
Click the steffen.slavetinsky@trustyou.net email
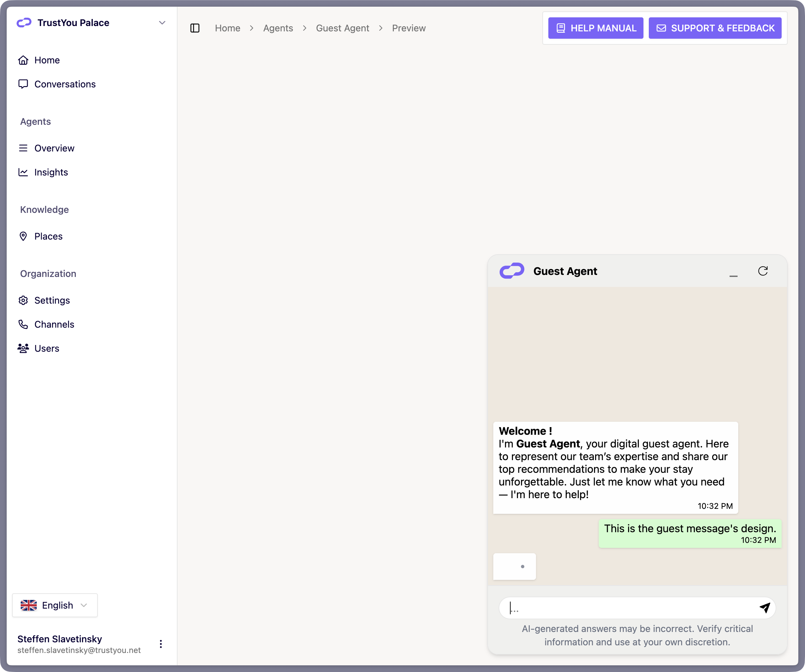coord(79,650)
